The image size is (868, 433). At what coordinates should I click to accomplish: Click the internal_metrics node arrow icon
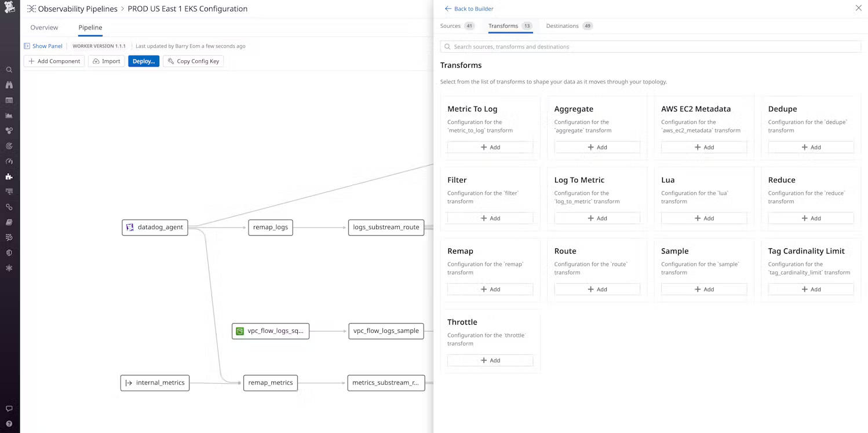129,383
